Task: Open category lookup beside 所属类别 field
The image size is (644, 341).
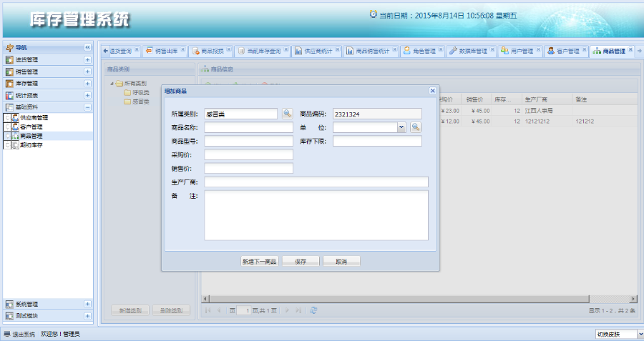Action: (288, 114)
